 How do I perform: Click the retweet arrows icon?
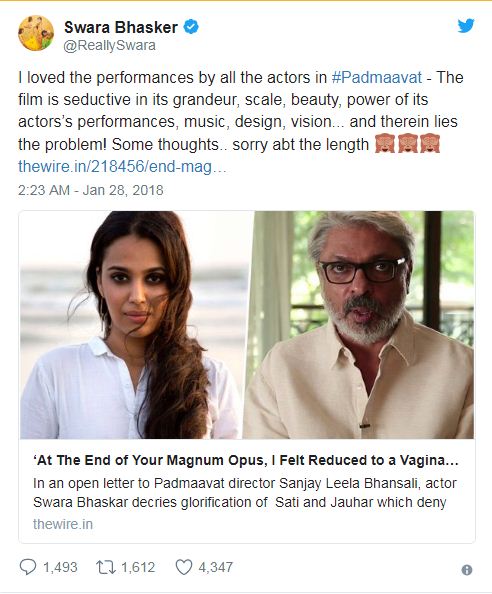pos(106,567)
